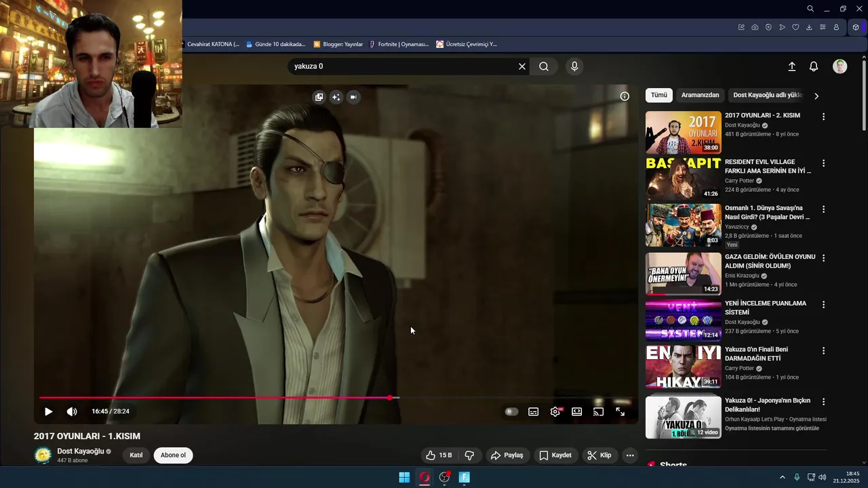Open options for 'YENİ İNCELEME PUANLAMA SİSTEMİ'
This screenshot has height=488, width=868.
pos(823,304)
